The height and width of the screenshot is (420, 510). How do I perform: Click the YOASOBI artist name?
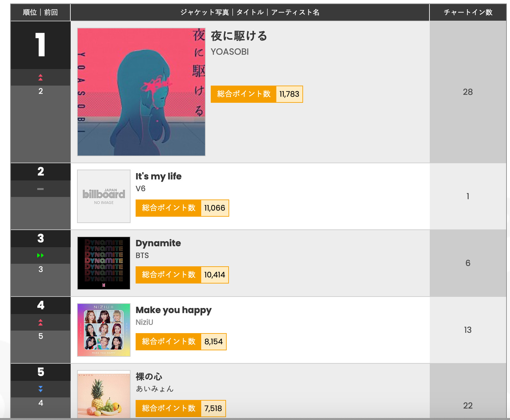(x=230, y=52)
